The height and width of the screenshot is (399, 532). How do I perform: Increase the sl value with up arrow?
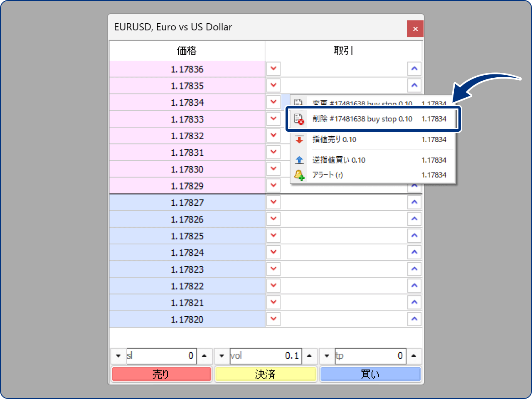point(204,356)
